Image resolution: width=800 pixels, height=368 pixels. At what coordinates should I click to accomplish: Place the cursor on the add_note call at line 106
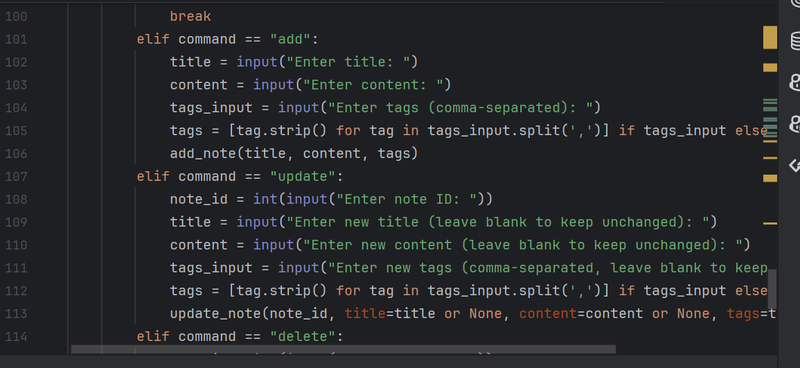coord(207,154)
